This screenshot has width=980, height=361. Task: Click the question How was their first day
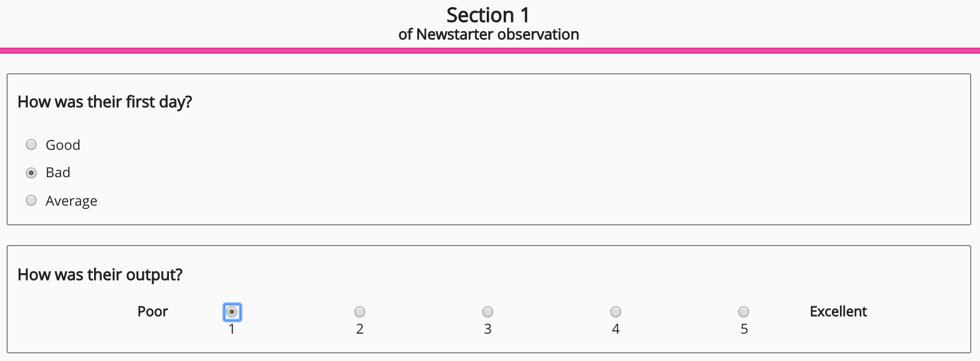click(106, 101)
